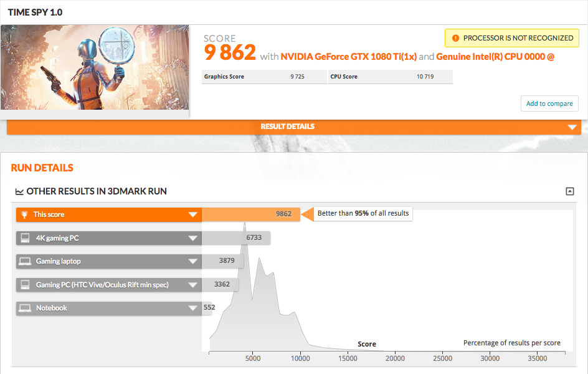Image resolution: width=588 pixels, height=374 pixels.
Task: Click the 4K gaming PC label
Action: click(x=57, y=238)
